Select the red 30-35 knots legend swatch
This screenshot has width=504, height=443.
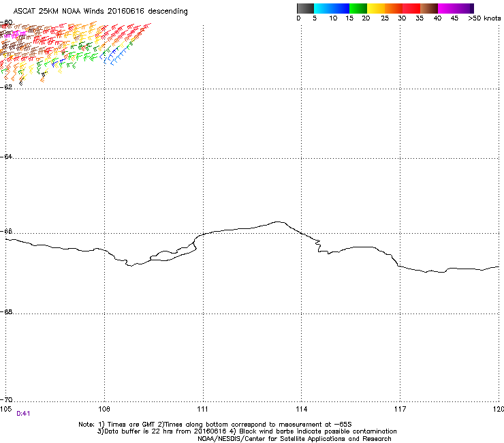(x=411, y=8)
